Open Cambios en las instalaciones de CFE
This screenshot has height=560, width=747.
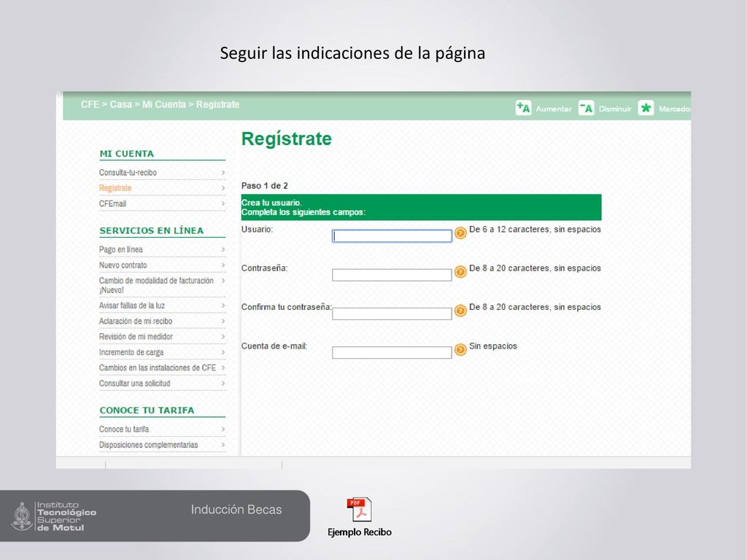158,368
